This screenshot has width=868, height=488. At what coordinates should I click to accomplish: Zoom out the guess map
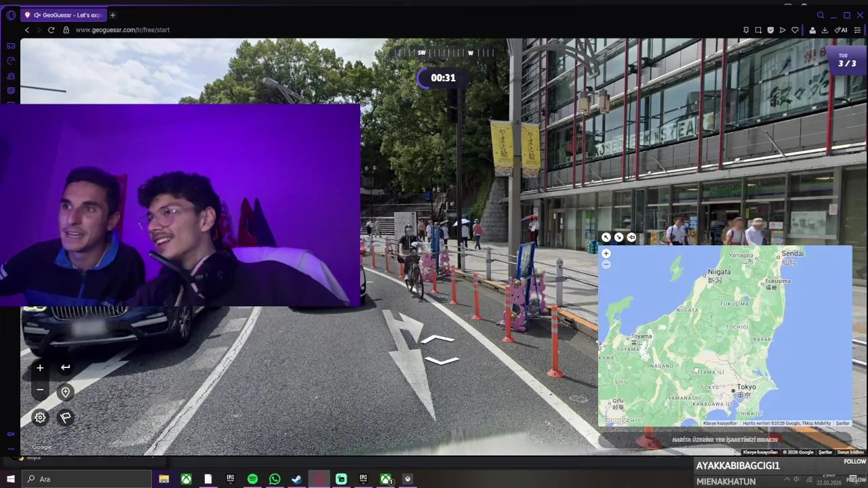pos(606,264)
